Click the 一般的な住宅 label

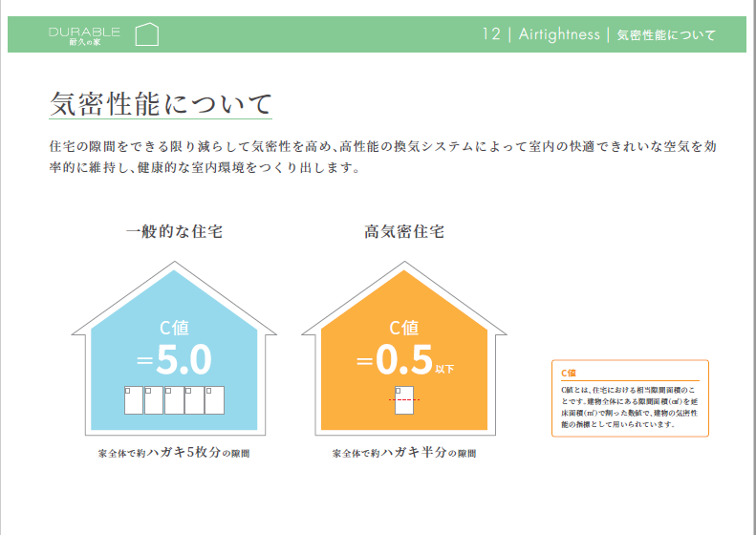pyautogui.click(x=175, y=231)
